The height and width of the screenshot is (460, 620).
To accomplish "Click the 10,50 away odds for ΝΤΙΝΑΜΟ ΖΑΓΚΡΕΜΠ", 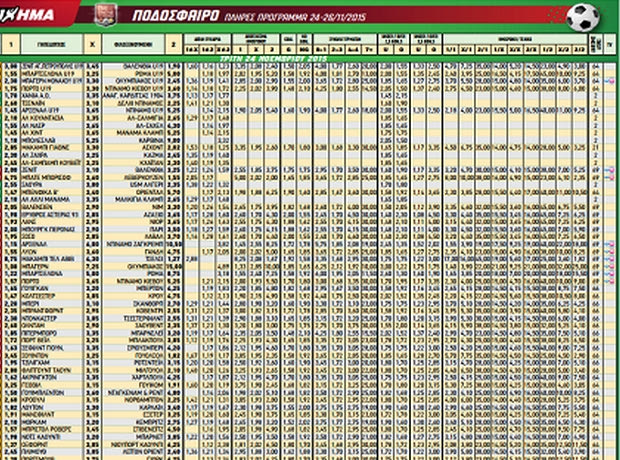I will pos(174,244).
